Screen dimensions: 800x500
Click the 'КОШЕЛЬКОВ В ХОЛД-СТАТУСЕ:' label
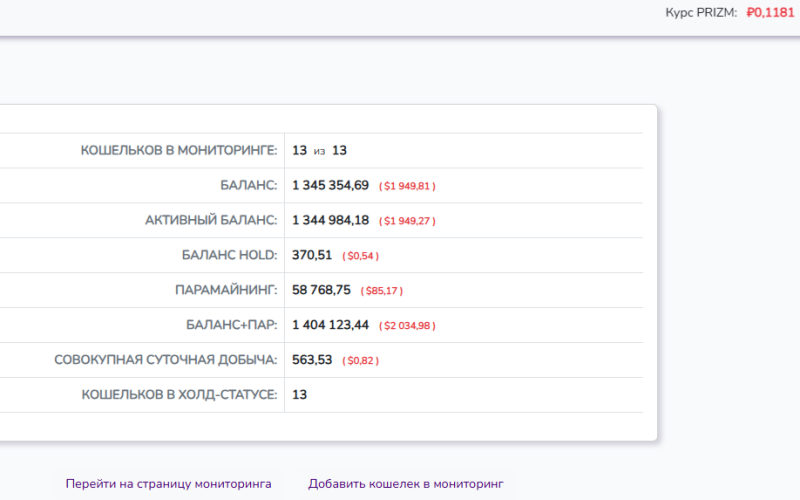tap(178, 395)
